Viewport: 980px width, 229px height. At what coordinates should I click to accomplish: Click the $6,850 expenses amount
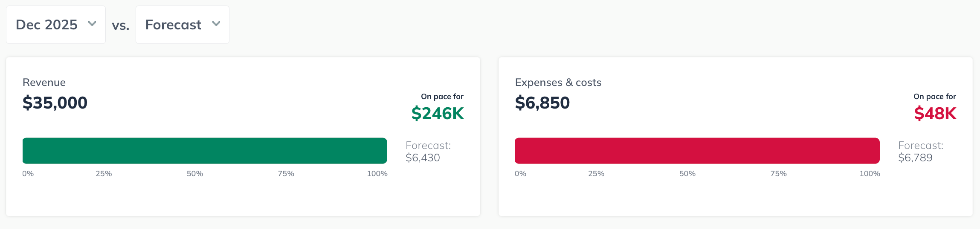[542, 103]
